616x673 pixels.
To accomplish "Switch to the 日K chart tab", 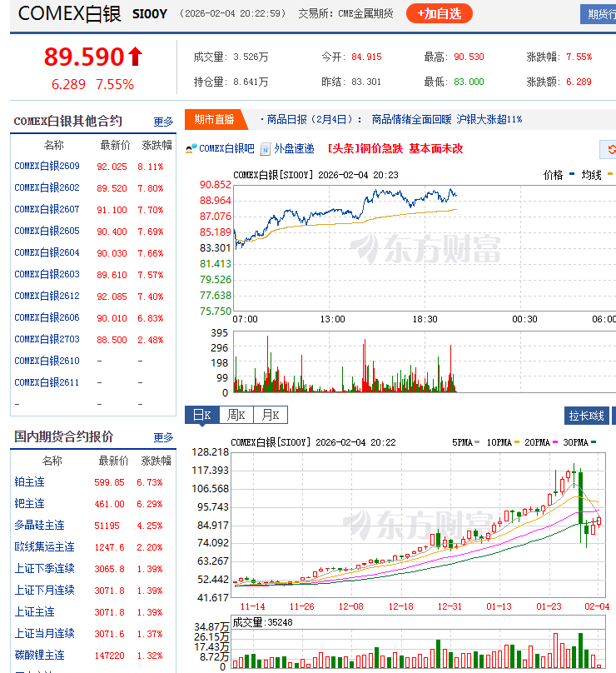I will 202,415.
